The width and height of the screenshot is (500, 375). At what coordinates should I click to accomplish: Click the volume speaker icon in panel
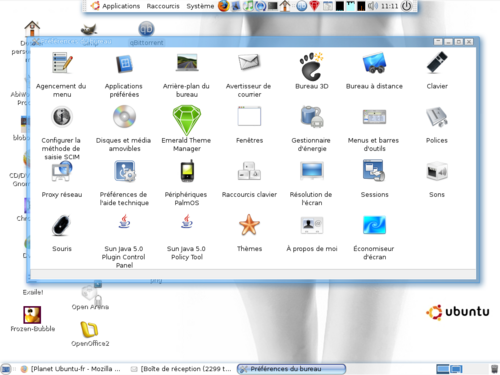[x=373, y=6]
